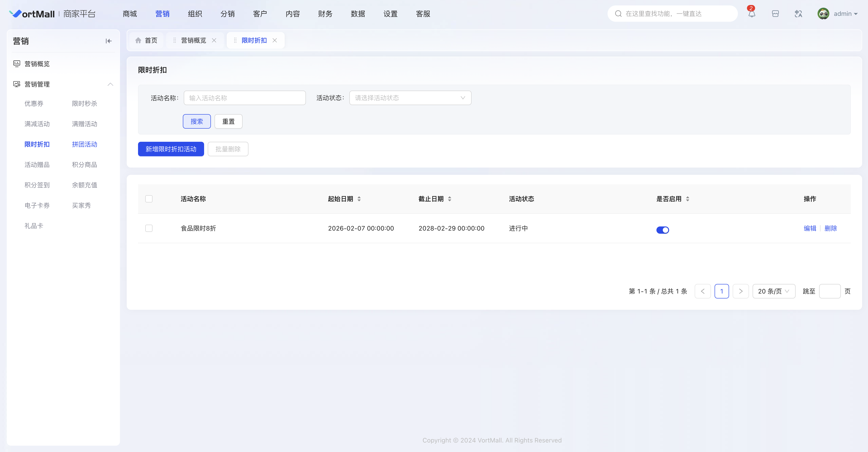Click the 输入活动名称 input field
868x452 pixels.
coord(245,98)
